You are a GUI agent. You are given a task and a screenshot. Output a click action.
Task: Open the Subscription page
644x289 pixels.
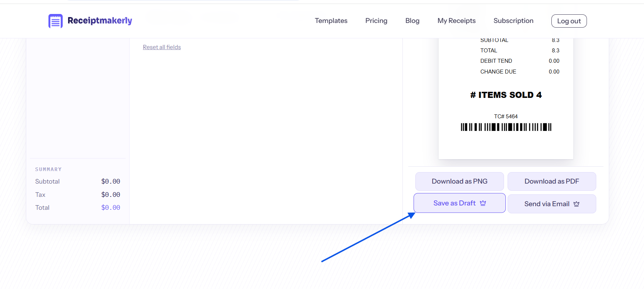coord(513,21)
